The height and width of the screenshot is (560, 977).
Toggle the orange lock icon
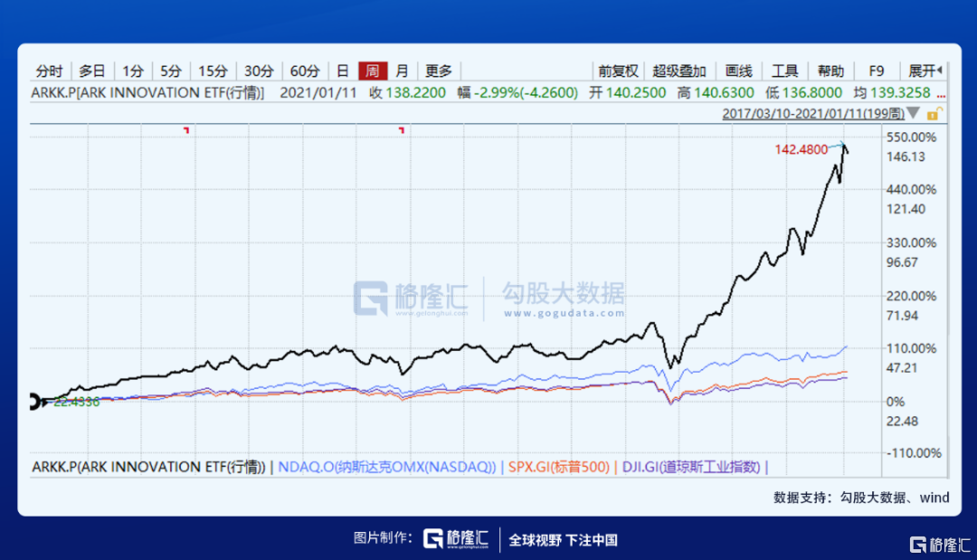[x=934, y=113]
